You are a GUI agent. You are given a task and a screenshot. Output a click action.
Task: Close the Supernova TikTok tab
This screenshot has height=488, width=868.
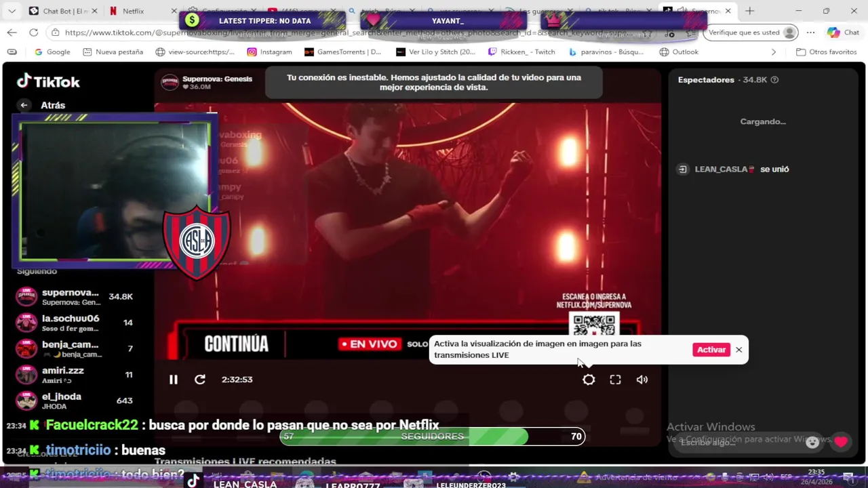point(728,11)
